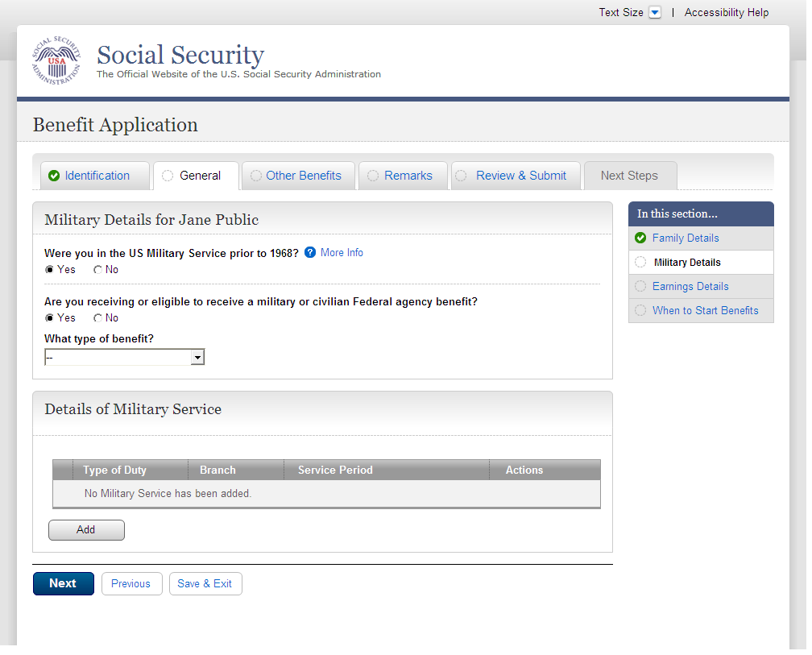Viewport: 812px width, 655px height.
Task: Click the green checkmark on Identification tab
Action: (54, 176)
